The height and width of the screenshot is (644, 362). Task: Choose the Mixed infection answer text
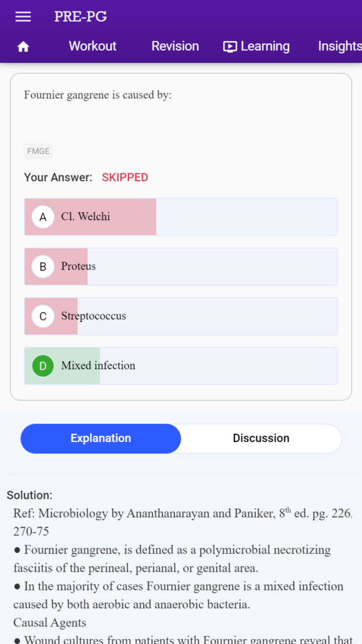98,365
